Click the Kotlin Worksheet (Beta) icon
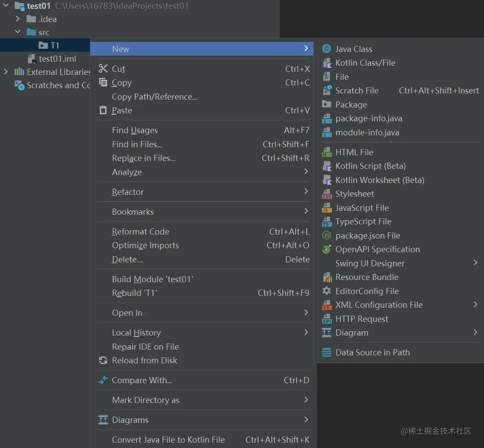484x448 pixels. tap(327, 180)
